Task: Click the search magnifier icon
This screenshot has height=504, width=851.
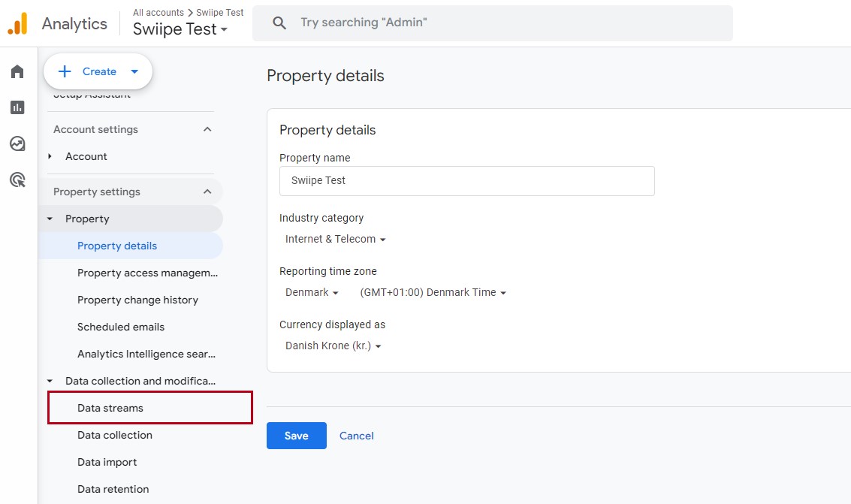Action: [x=279, y=23]
